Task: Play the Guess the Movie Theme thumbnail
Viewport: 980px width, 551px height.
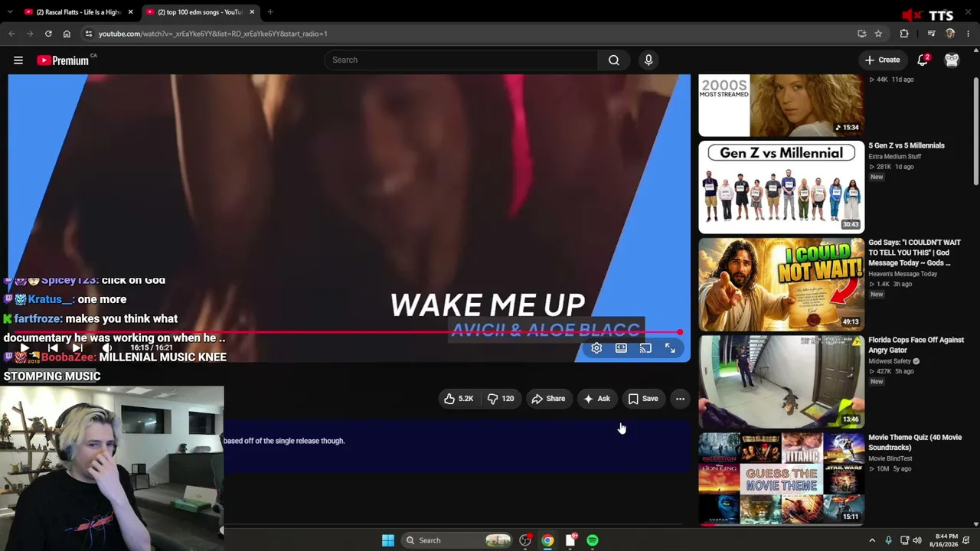Action: pos(781,478)
